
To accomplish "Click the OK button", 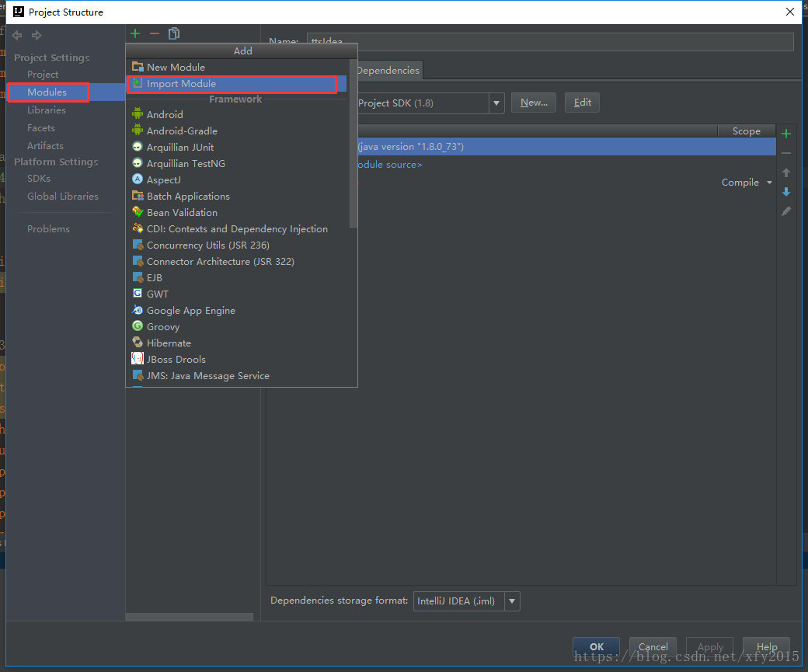I will click(x=596, y=646).
